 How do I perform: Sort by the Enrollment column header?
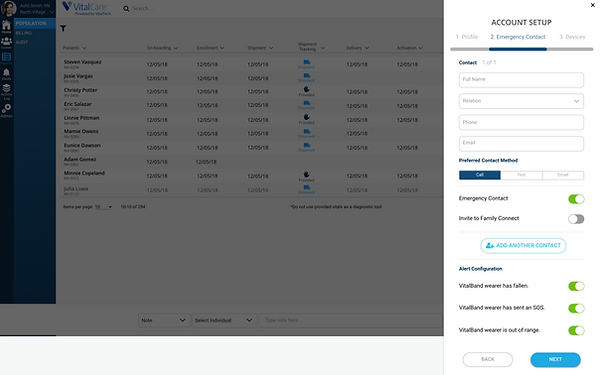(210, 48)
